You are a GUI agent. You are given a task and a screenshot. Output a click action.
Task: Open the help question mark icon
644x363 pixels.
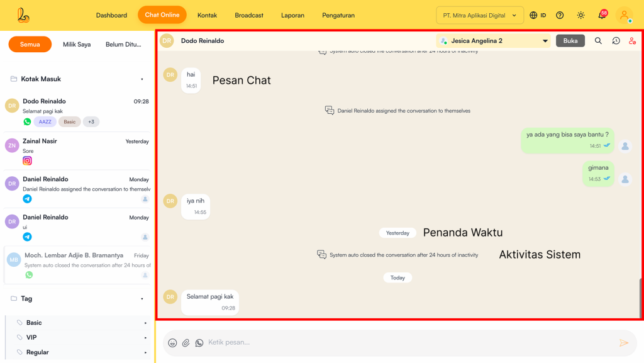coord(560,15)
